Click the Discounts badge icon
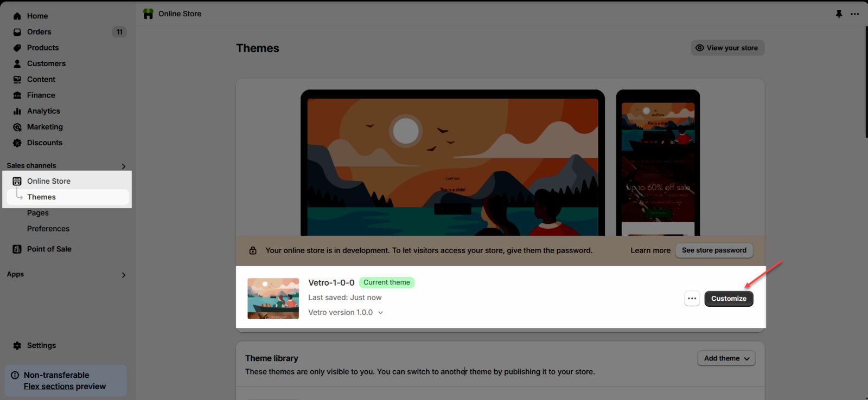 [x=17, y=143]
